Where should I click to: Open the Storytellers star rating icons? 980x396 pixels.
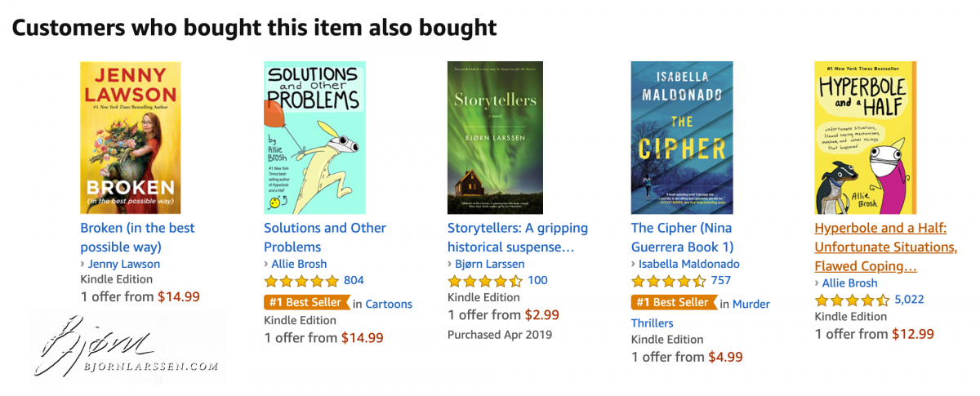[x=484, y=281]
